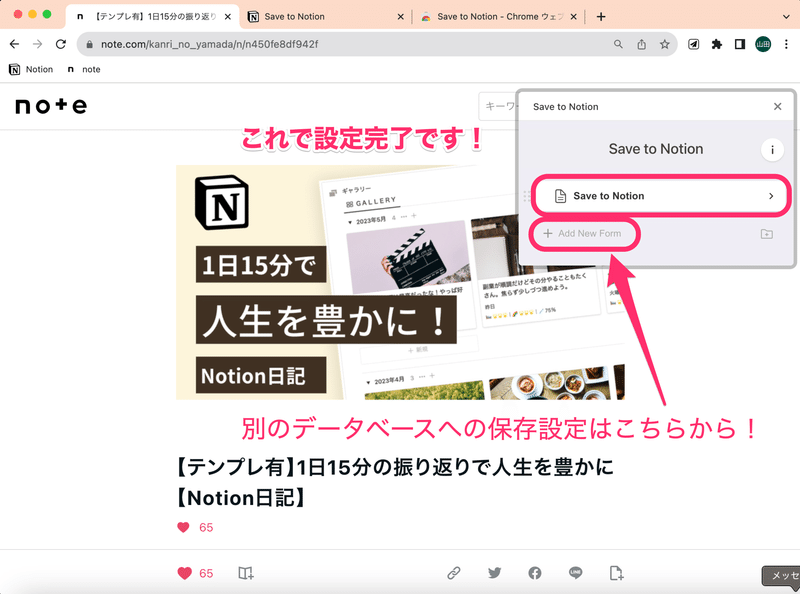Click the share icon in the address bar
800x594 pixels.
(x=641, y=44)
